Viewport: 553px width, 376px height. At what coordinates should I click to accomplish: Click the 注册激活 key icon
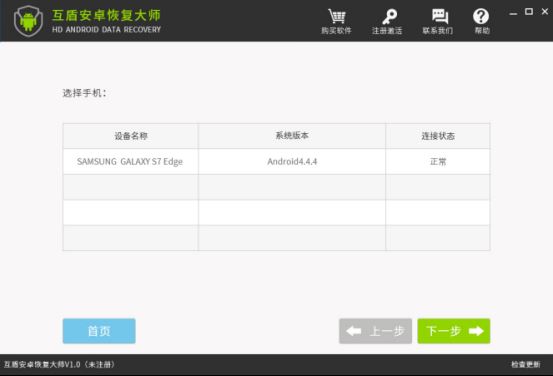coord(389,17)
